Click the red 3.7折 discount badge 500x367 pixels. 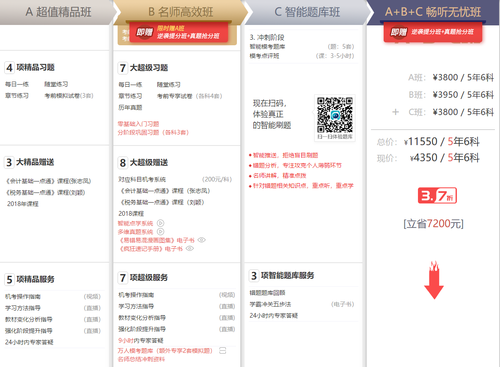[x=437, y=196]
